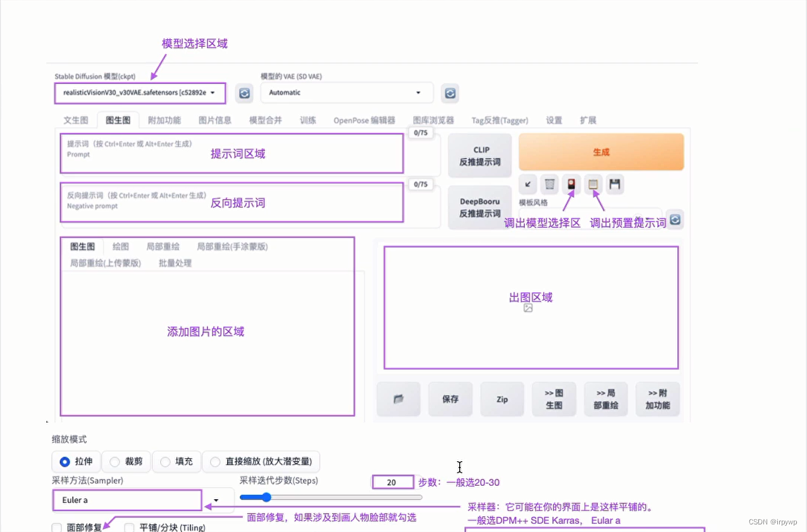Viewport: 807px width, 532px height.
Task: Open the 模型的 VAE Automatic dropdown
Action: click(x=347, y=92)
